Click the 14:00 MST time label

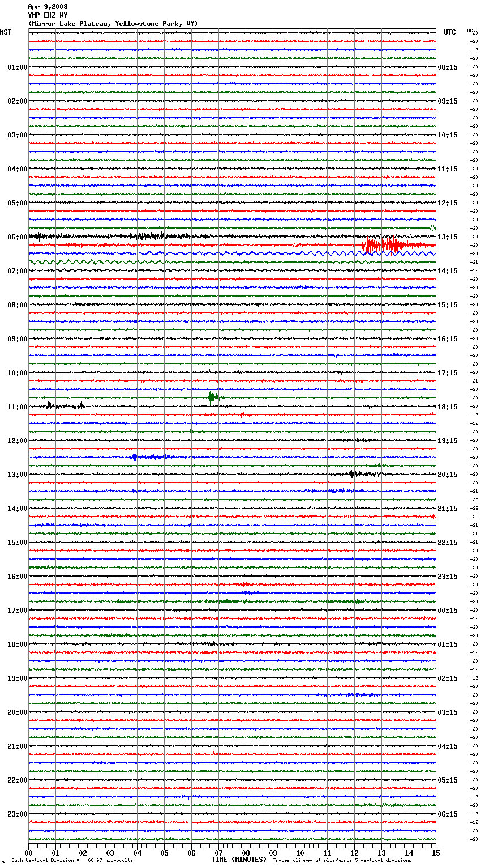pyautogui.click(x=18, y=509)
